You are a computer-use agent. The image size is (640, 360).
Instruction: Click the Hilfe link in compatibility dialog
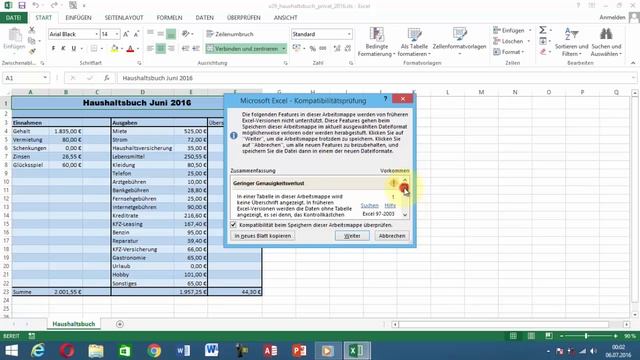point(390,205)
